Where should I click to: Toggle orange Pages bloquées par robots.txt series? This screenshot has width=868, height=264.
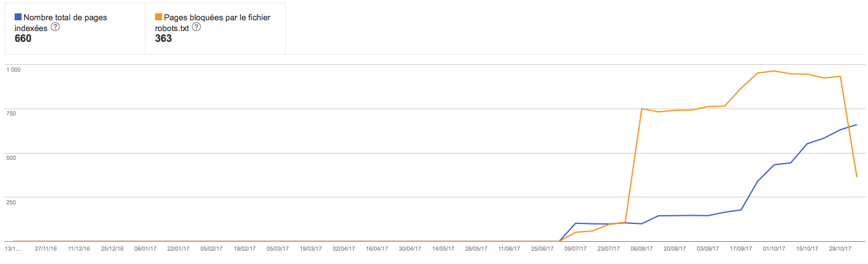pos(159,18)
